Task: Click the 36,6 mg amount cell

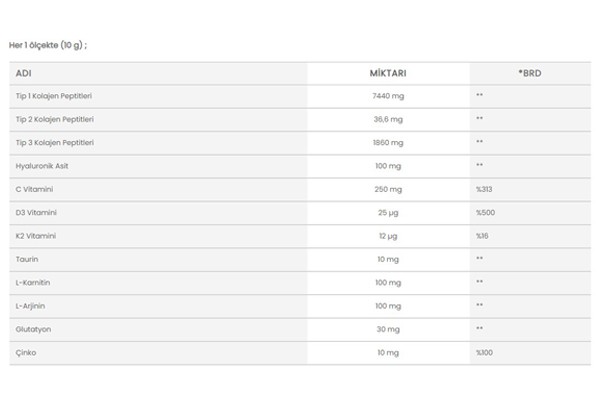Action: coord(387,119)
